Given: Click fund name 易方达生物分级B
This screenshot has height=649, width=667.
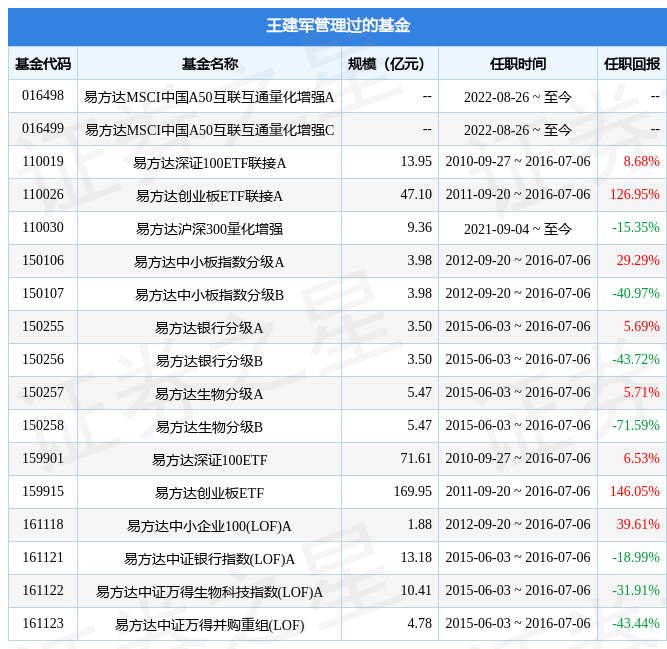Looking at the screenshot, I should tap(209, 427).
